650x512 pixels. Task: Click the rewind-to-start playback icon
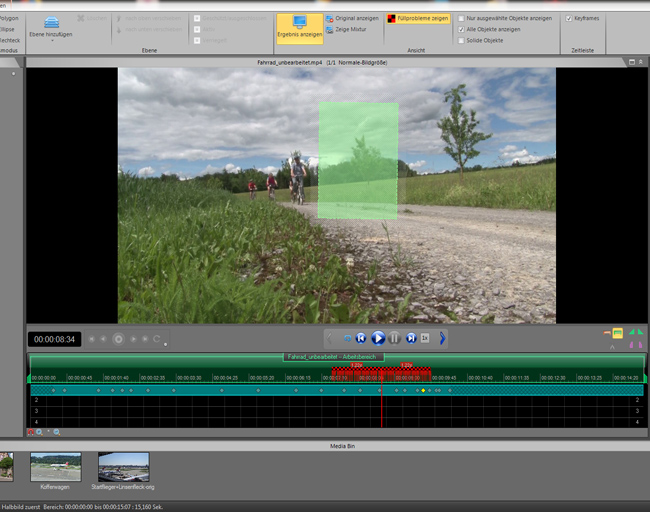click(x=362, y=338)
